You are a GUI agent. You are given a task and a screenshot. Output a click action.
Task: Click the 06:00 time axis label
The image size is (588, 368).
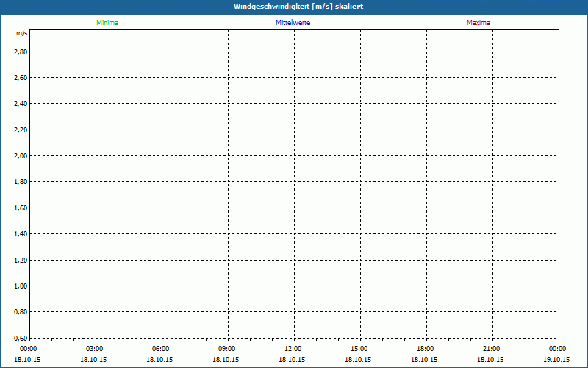point(160,349)
